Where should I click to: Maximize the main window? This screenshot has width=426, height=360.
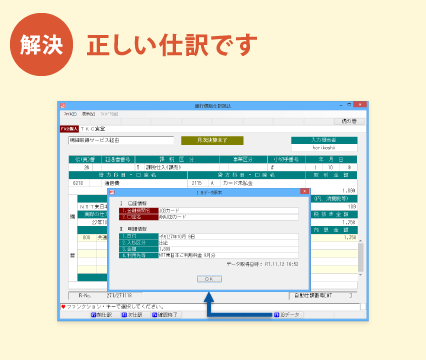pos(349,105)
